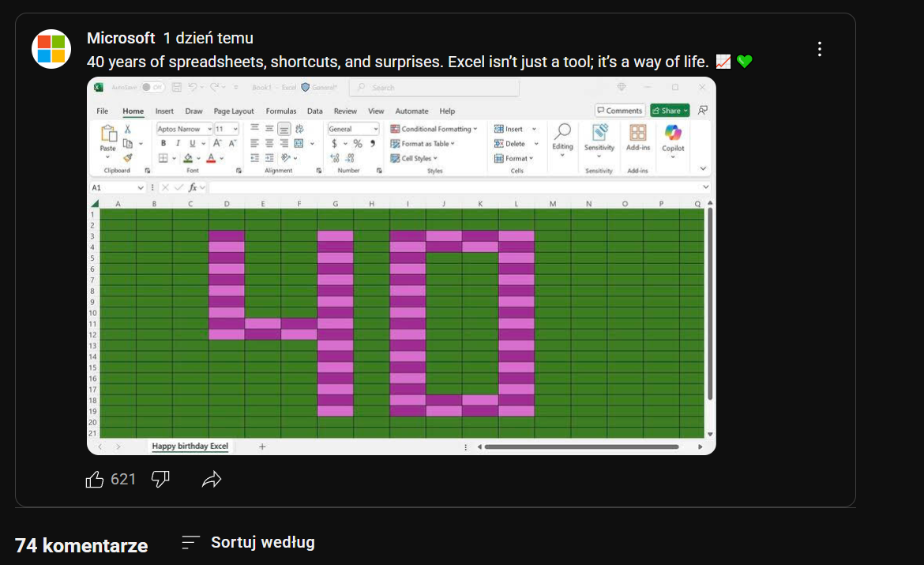
Task: Toggle the AutoSave switch in Excel
Action: 152,87
